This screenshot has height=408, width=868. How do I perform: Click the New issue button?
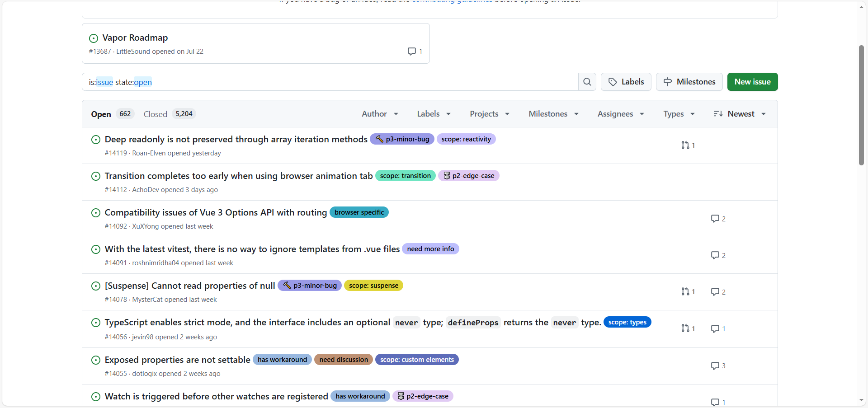click(752, 82)
